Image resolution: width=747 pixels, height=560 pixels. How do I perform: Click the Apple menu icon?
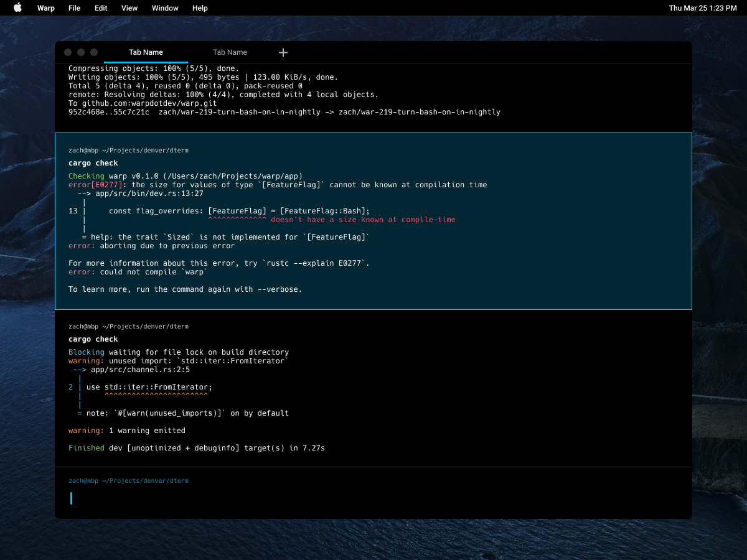(17, 7)
